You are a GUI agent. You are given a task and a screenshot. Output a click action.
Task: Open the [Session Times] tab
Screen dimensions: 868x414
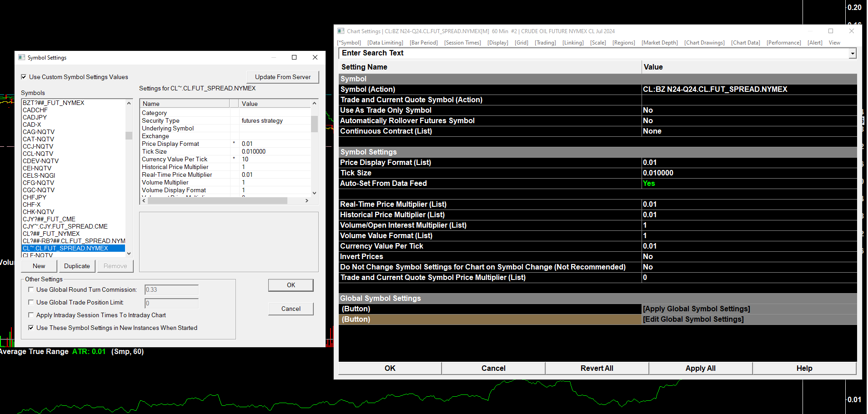(462, 43)
